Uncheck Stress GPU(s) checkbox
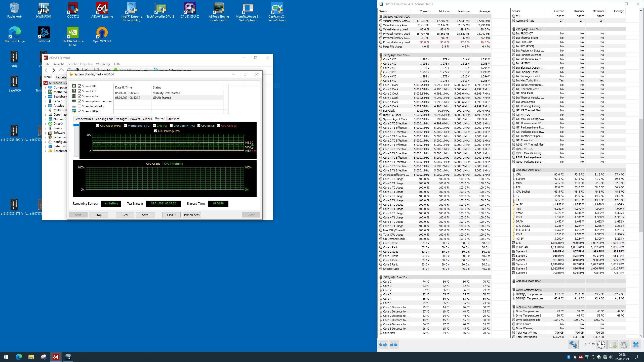Image resolution: width=644 pixels, height=362 pixels. coord(79,111)
